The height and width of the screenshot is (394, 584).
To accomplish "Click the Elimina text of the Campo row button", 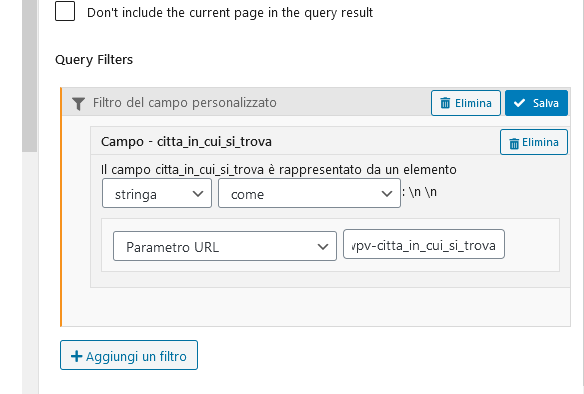I will [x=540, y=142].
